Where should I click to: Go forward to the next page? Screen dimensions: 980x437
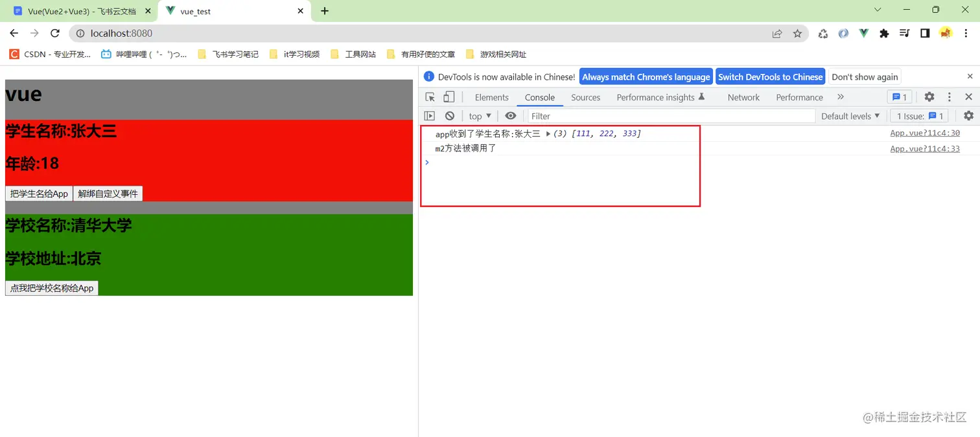point(34,33)
